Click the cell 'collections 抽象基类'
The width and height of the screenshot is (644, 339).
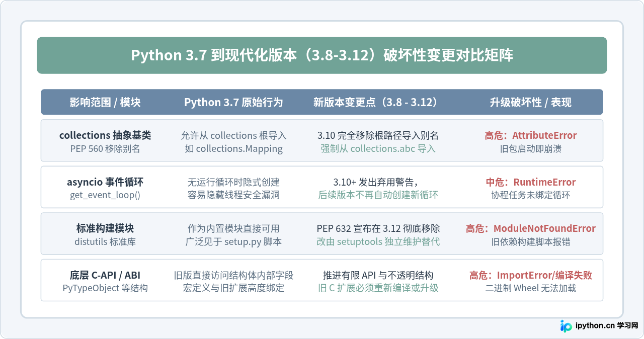click(105, 135)
